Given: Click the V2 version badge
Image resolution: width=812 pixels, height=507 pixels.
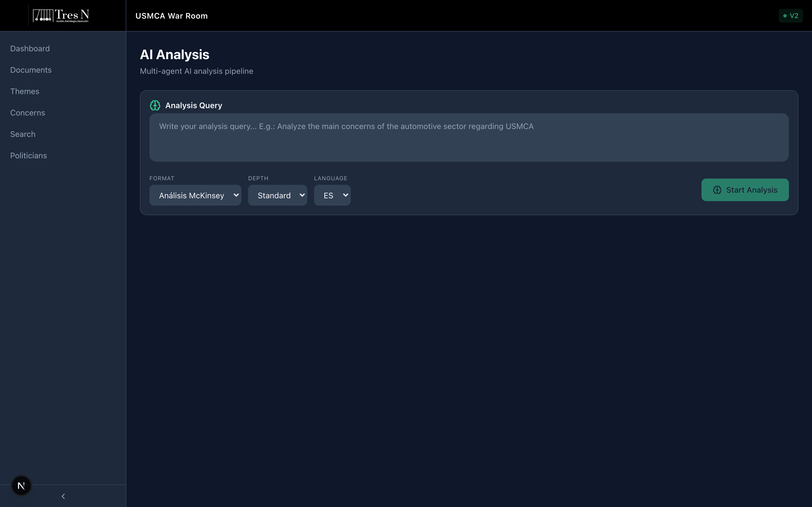Looking at the screenshot, I should [791, 15].
